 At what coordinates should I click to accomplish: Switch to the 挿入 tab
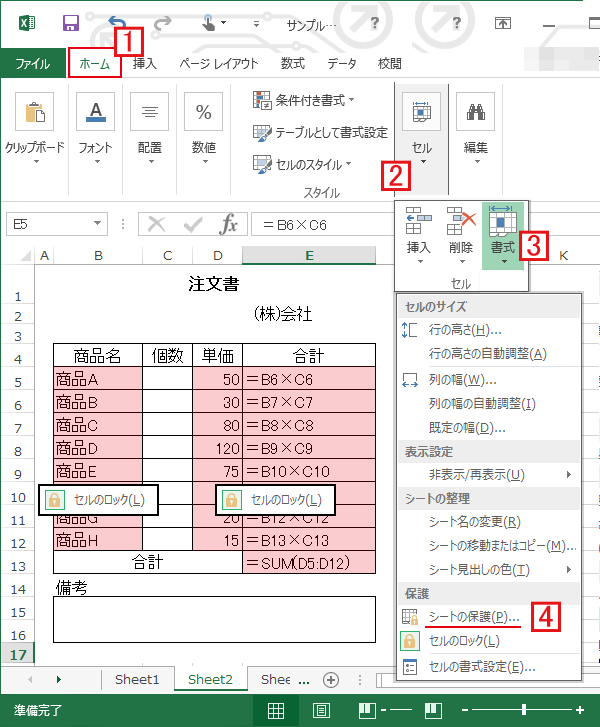coord(144,64)
